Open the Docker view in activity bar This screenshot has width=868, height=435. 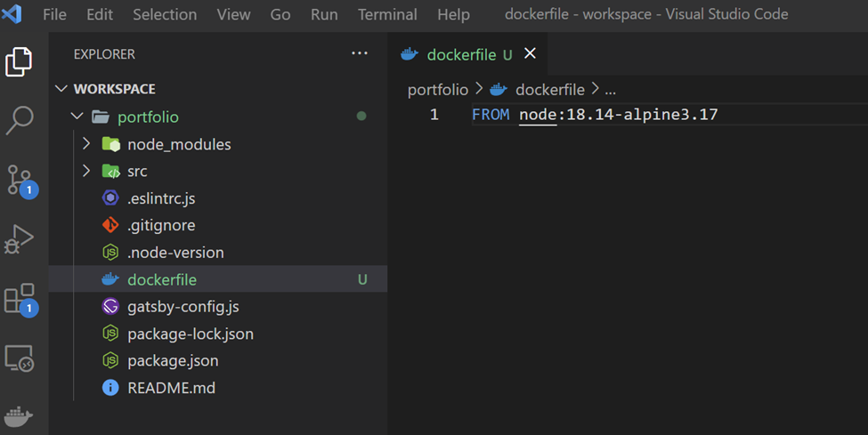[x=19, y=416]
